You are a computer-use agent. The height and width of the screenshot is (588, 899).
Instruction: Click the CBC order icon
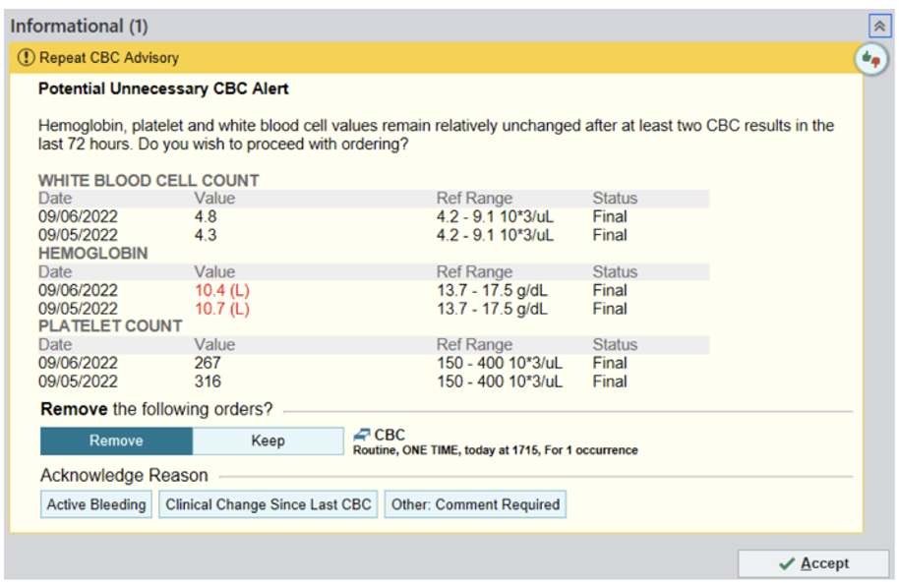(361, 435)
